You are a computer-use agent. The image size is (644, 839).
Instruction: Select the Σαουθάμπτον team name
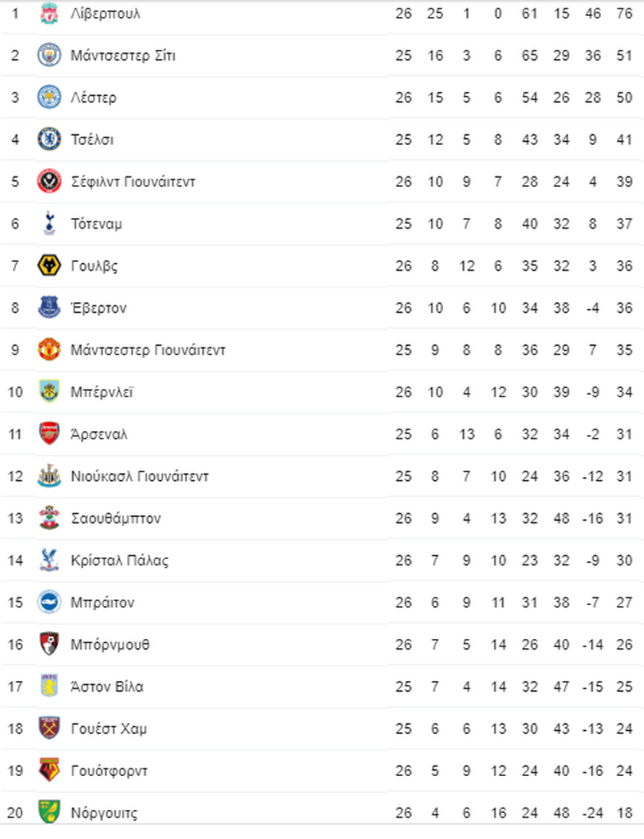116,518
